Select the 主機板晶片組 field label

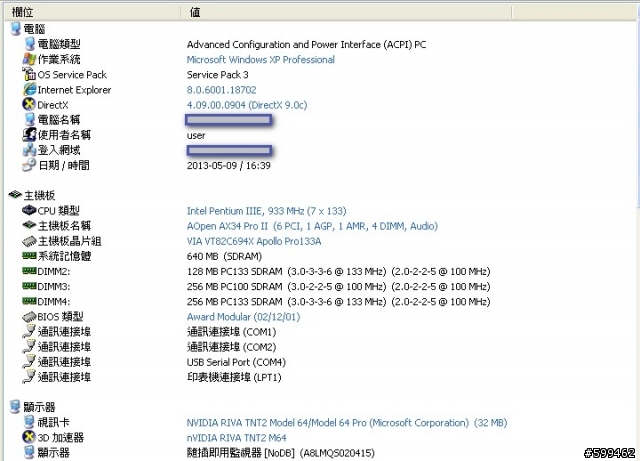click(x=70, y=241)
